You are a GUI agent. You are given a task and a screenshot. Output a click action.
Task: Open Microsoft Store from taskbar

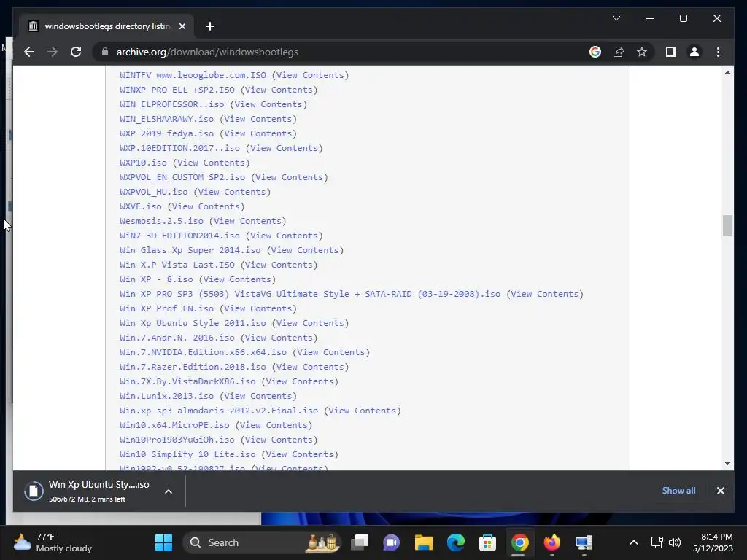coord(487,542)
